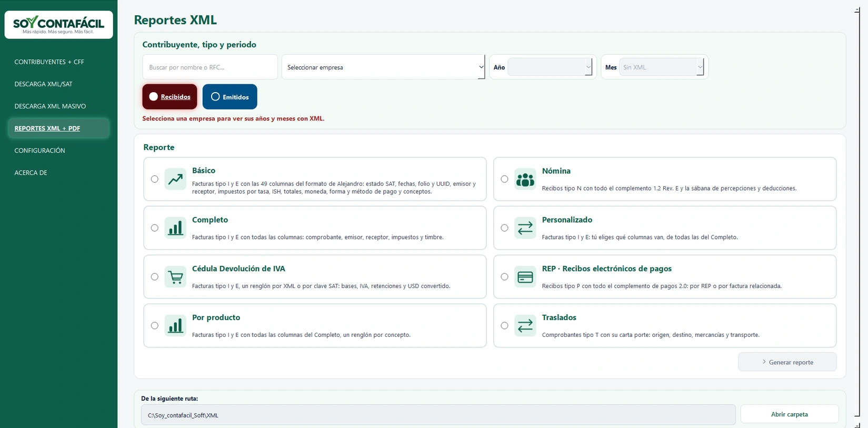Click the page scrollbar's down arrow
Screen dimensions: 868x428
click(x=857, y=424)
